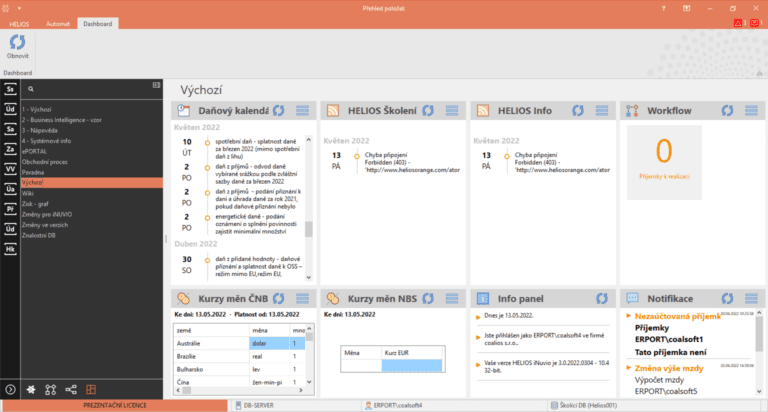Refresh the Workflow widget
Viewport: 768px width, 412px height.
pos(727,111)
